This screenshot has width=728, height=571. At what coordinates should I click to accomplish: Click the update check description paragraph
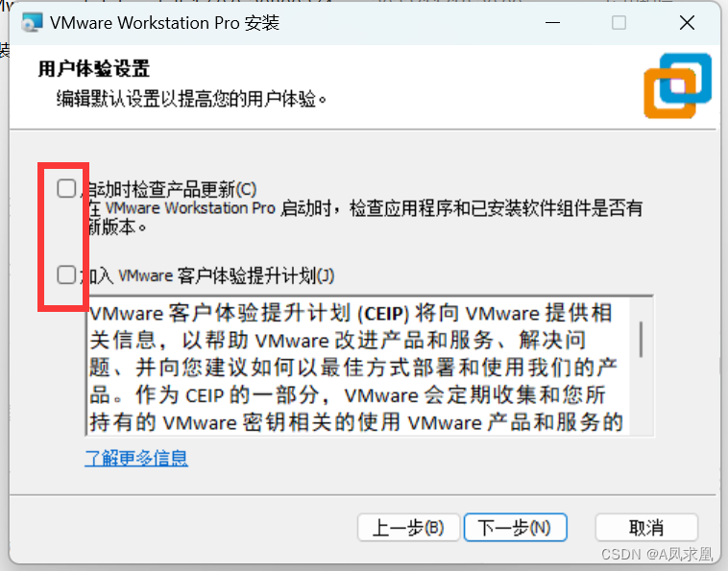point(365,218)
